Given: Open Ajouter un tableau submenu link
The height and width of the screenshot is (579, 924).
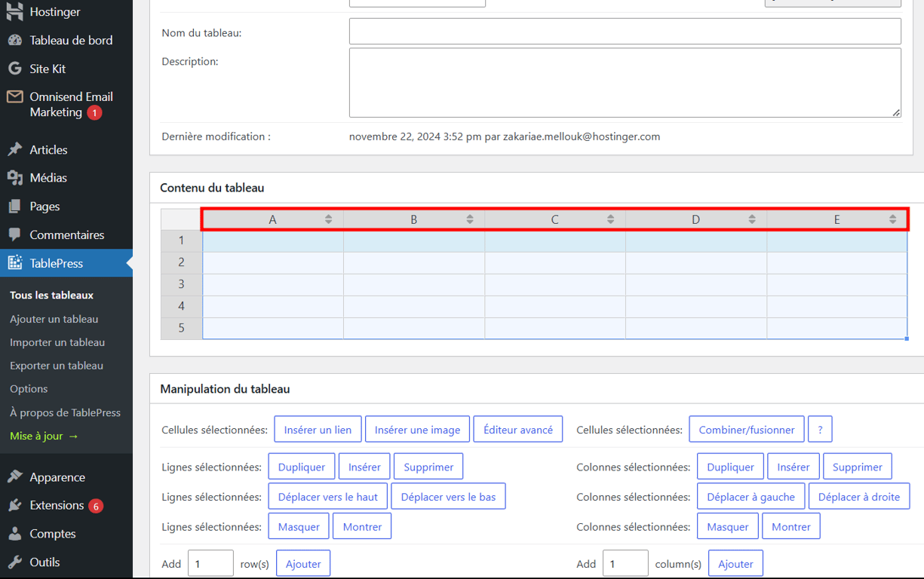Looking at the screenshot, I should (54, 319).
